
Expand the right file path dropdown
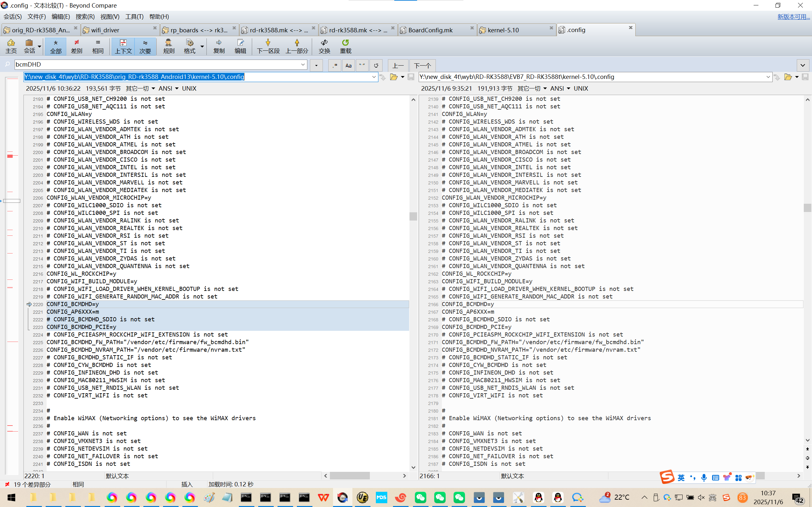coord(768,77)
